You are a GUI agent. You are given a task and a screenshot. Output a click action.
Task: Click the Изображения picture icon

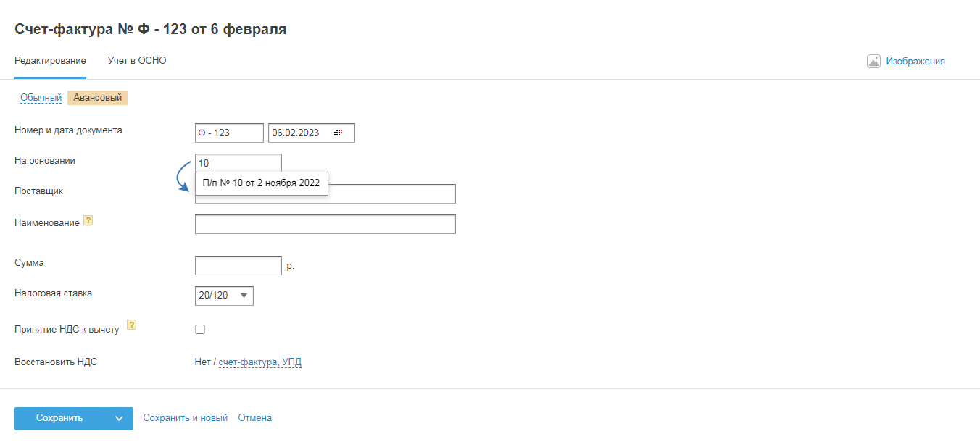(873, 62)
